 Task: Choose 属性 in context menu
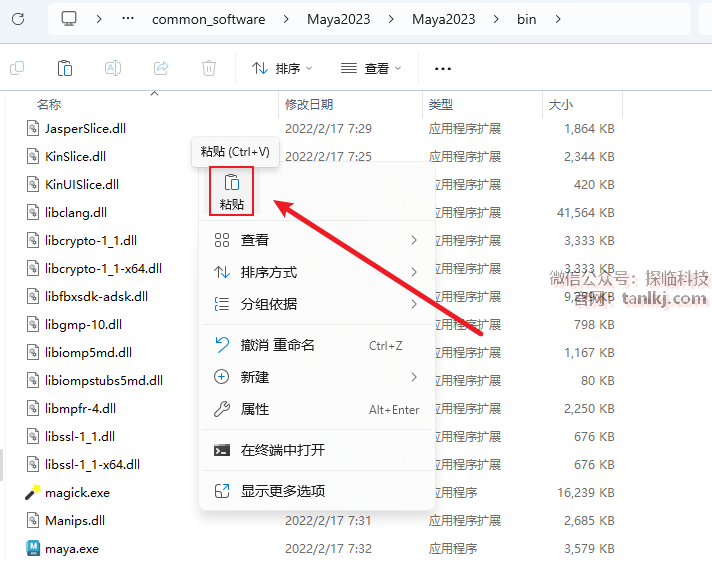tap(316, 409)
